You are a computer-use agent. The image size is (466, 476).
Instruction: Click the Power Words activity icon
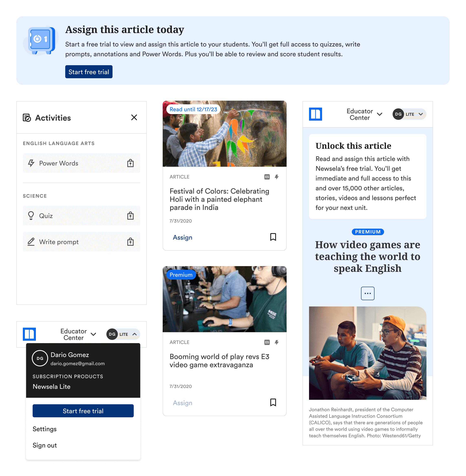click(32, 163)
